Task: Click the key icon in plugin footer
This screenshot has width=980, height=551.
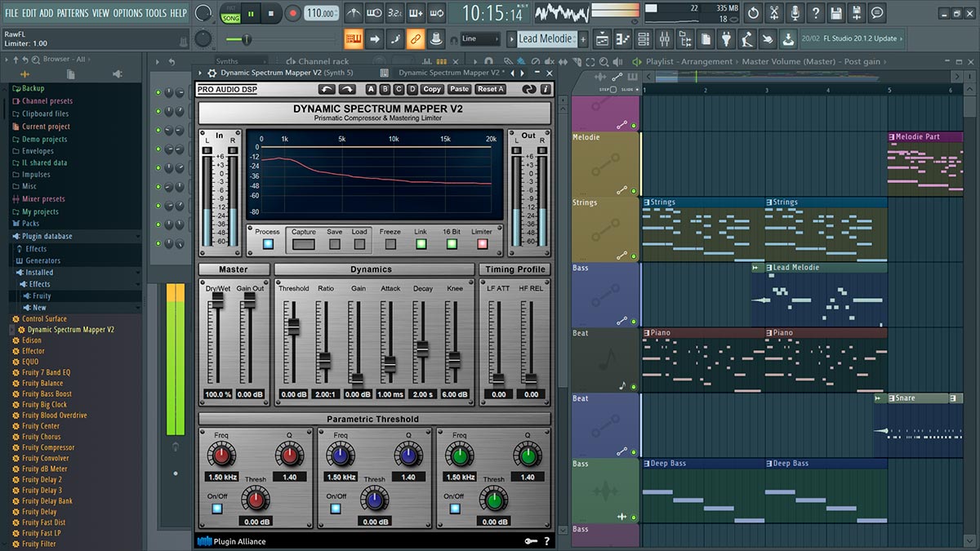Action: pos(530,541)
